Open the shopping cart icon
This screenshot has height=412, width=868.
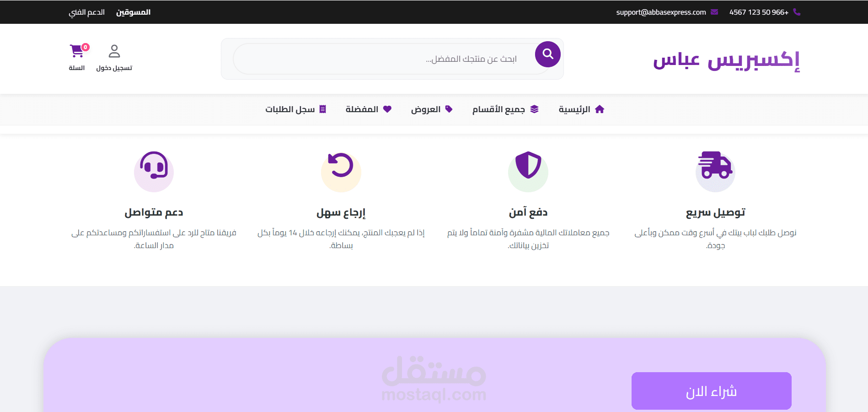point(76,51)
